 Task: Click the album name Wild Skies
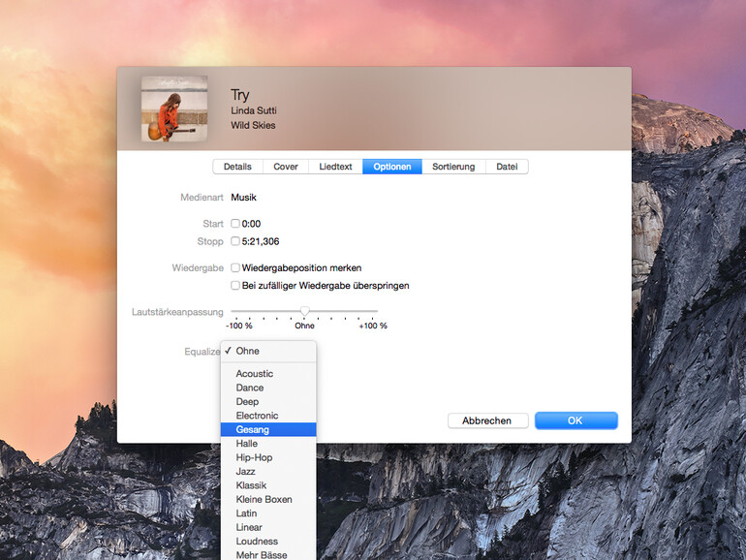(253, 125)
